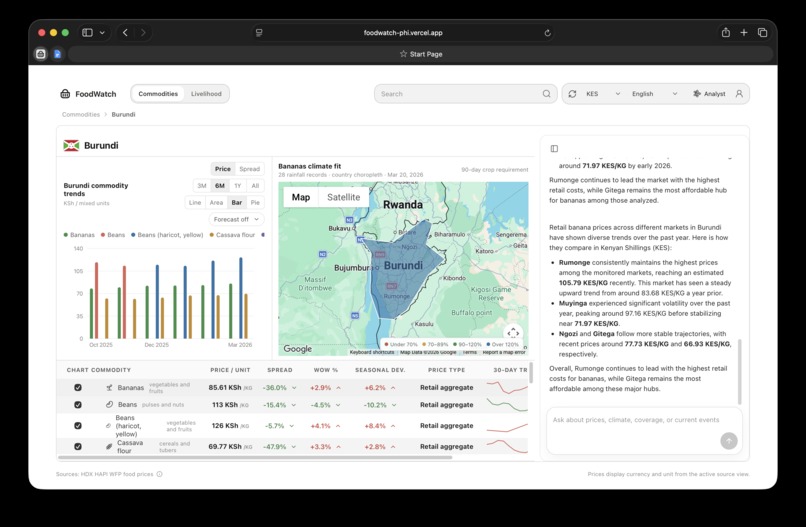Screen dimensions: 806x527
Task: Go back with Safari back arrow
Action: 125,32
